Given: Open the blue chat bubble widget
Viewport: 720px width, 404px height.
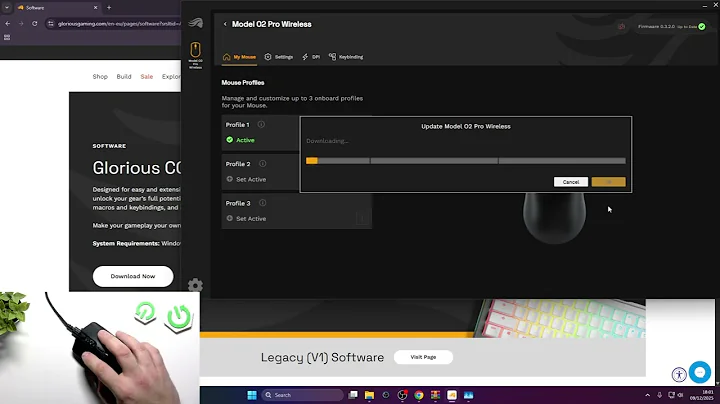Looking at the screenshot, I should pos(700,372).
